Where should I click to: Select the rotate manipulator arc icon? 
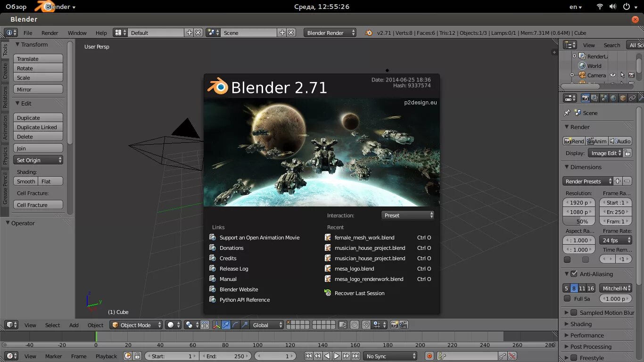pyautogui.click(x=235, y=325)
